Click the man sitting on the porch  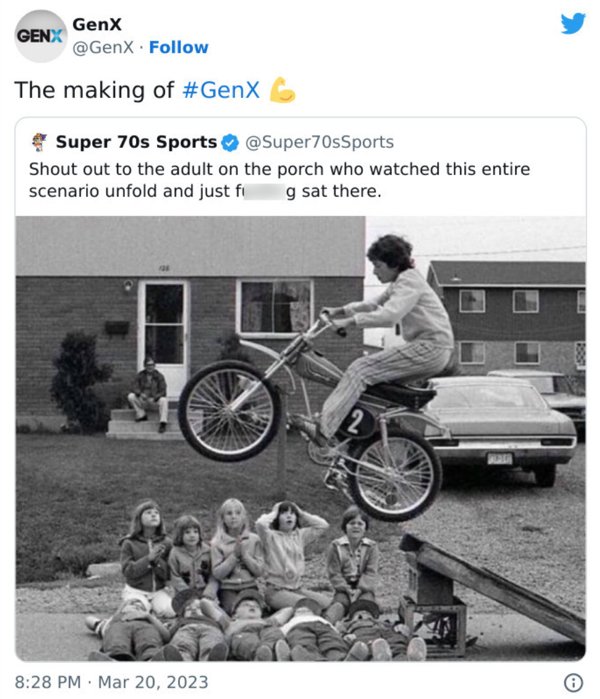[x=148, y=395]
